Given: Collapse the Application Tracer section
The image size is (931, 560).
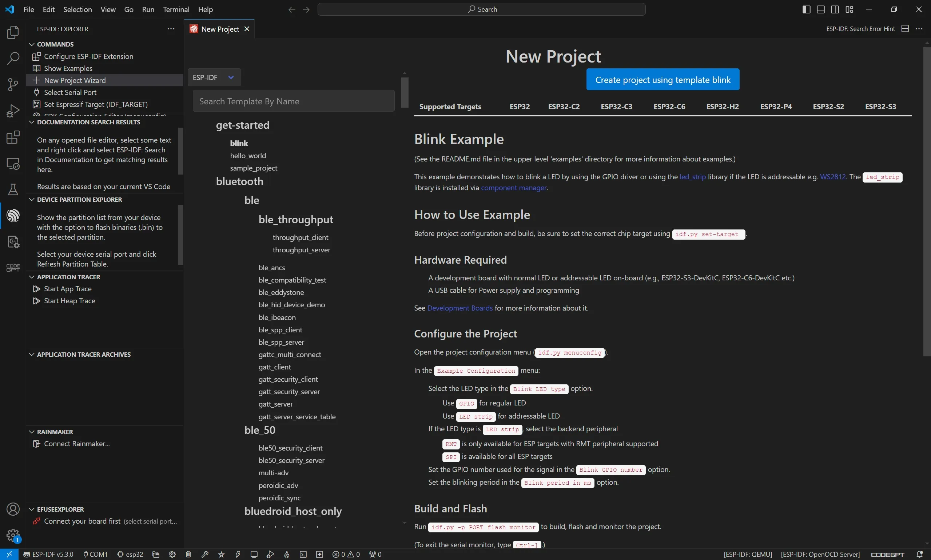Looking at the screenshot, I should pyautogui.click(x=32, y=277).
